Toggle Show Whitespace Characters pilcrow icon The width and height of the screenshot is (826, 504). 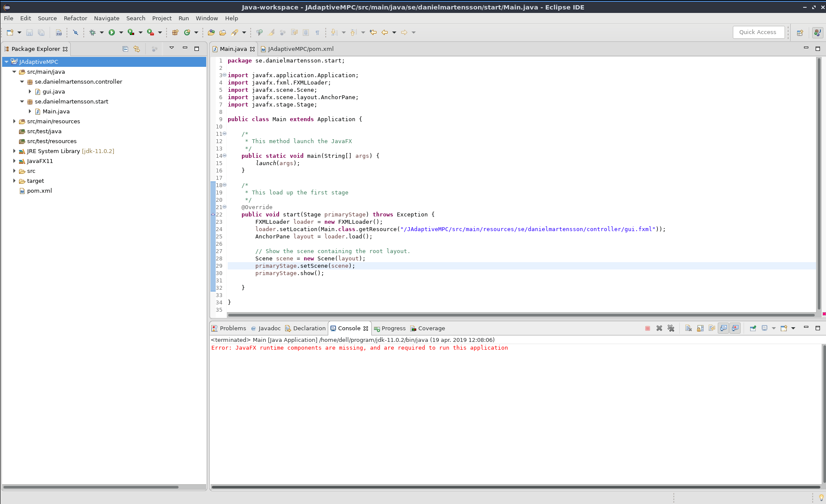tap(317, 32)
